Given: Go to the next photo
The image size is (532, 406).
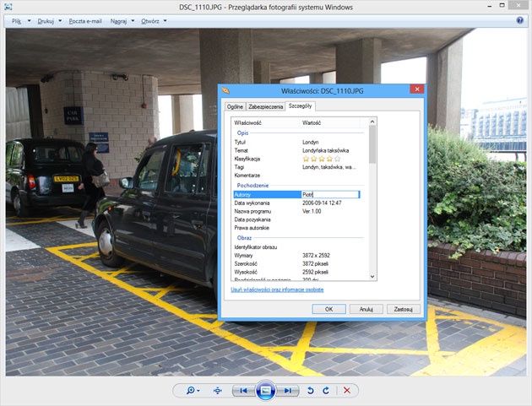Looking at the screenshot, I should pyautogui.click(x=288, y=391).
